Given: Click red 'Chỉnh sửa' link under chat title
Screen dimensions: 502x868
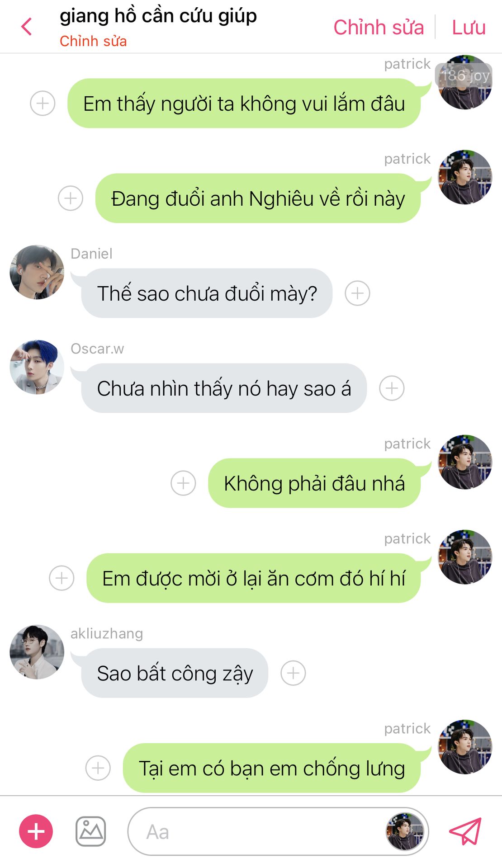Looking at the screenshot, I should tap(93, 41).
